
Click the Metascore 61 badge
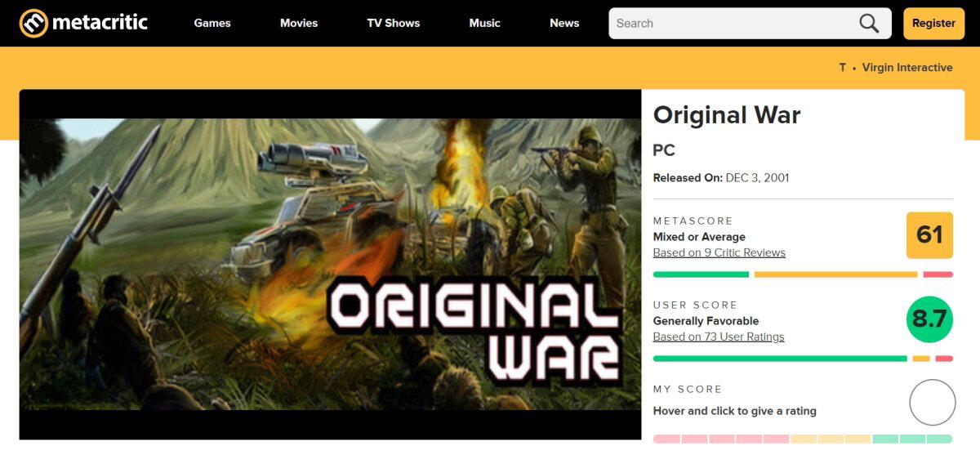(929, 235)
